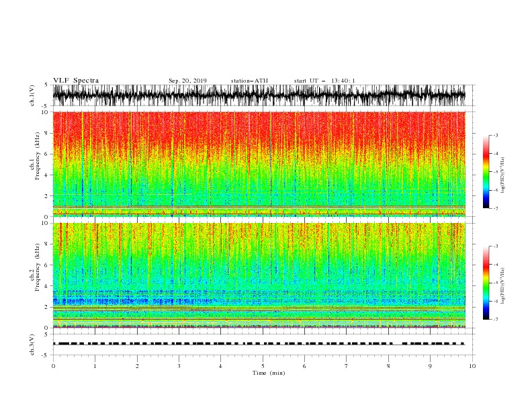
Task: Click the ch.3 dashed signal trace
Action: point(259,344)
